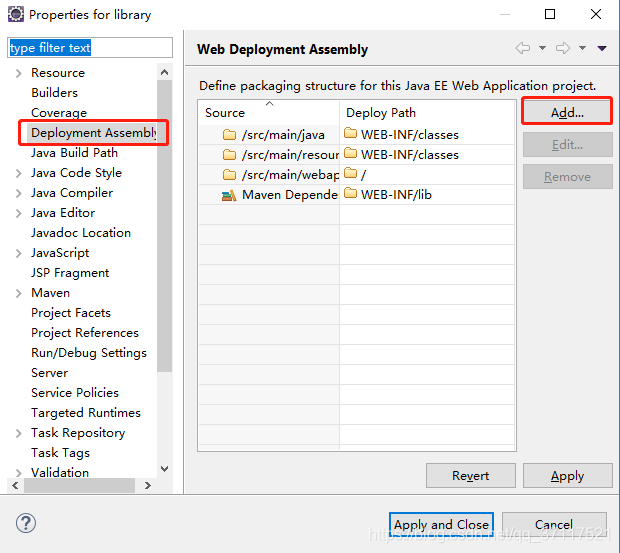
Task: Click the Apply button
Action: pos(567,476)
